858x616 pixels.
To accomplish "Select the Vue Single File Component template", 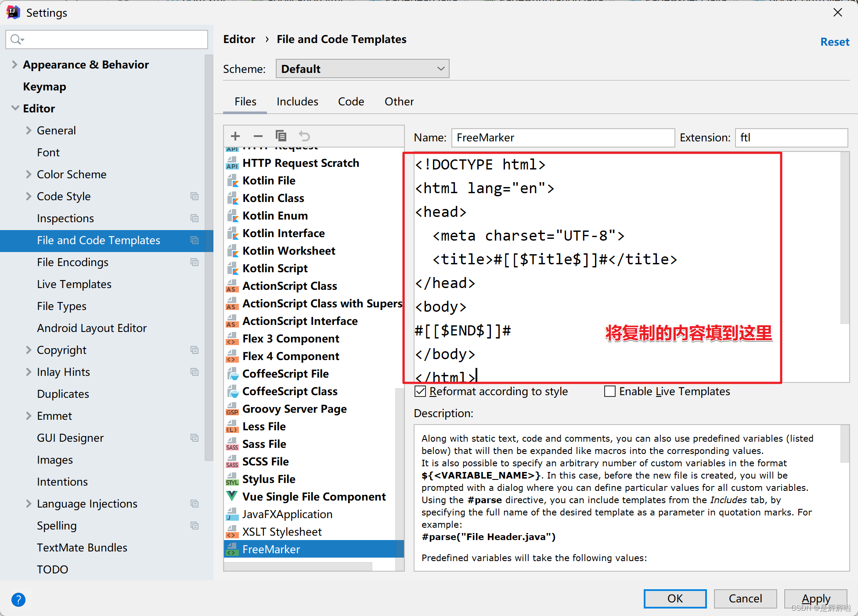I will pos(314,497).
